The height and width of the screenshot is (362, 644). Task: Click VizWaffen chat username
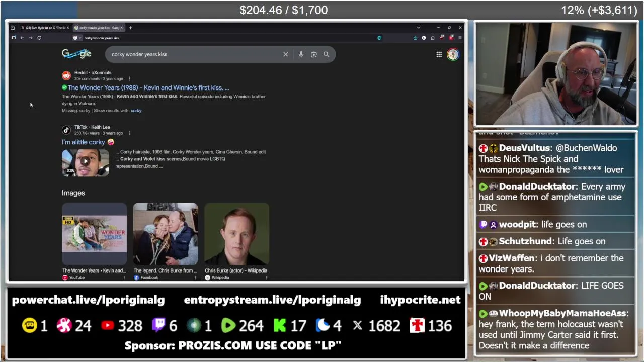[511, 258]
